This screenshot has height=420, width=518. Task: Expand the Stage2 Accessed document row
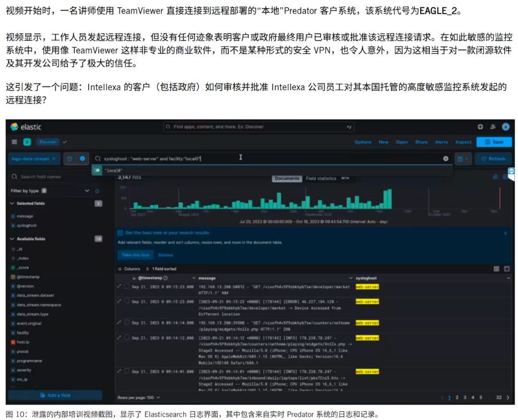(119, 371)
